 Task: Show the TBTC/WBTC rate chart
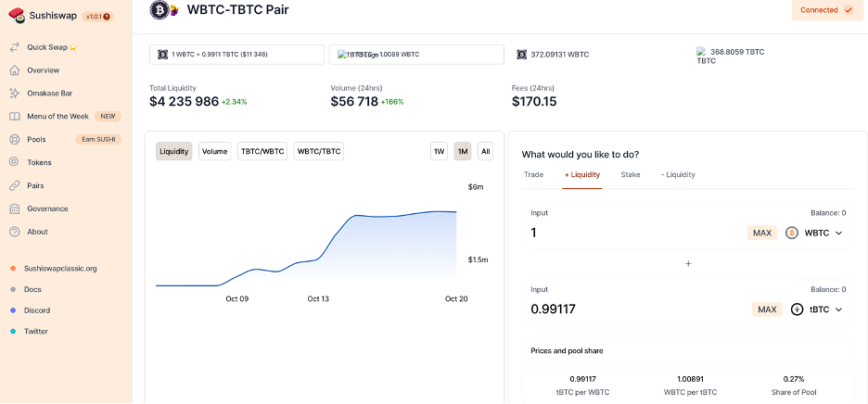(262, 151)
